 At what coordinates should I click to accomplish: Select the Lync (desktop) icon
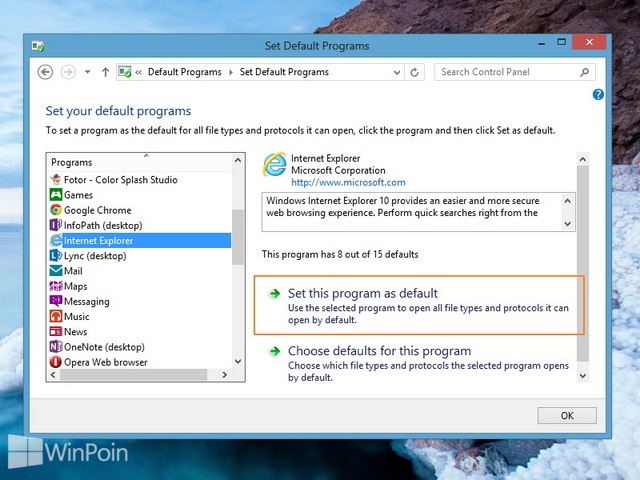pyautogui.click(x=56, y=256)
